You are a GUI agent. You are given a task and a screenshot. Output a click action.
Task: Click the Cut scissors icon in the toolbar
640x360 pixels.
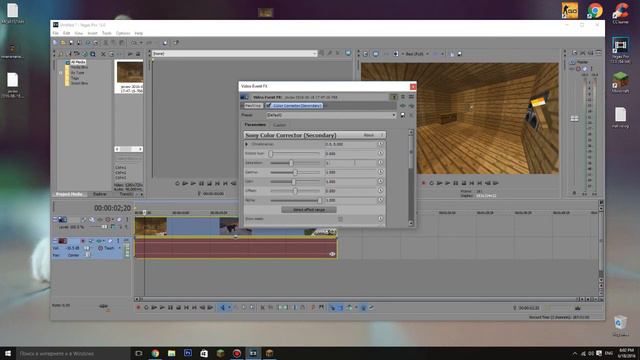pyautogui.click(x=106, y=42)
